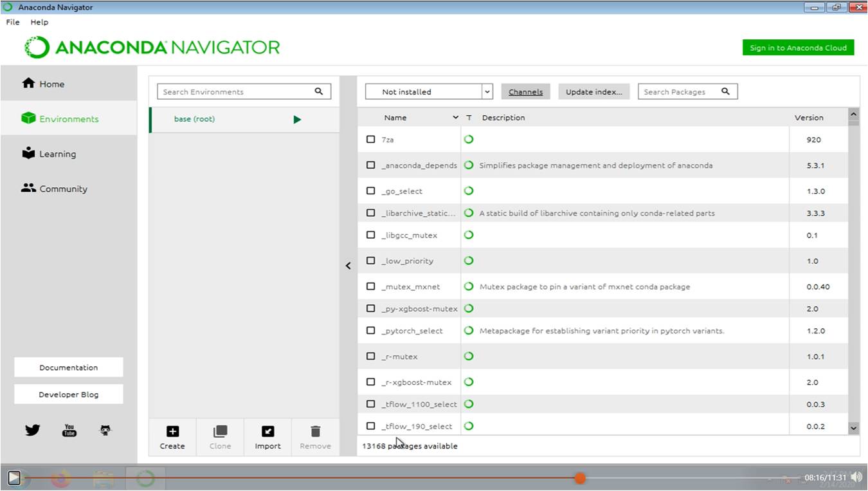Open Anaconda's Twitter page
Viewport: 868px width, 491px height.
tap(32, 429)
